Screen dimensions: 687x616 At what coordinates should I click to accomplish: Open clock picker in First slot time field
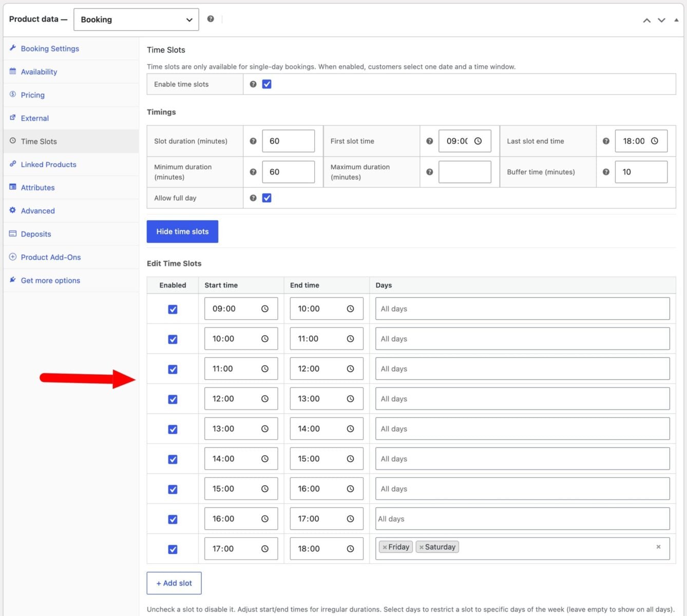(x=478, y=141)
